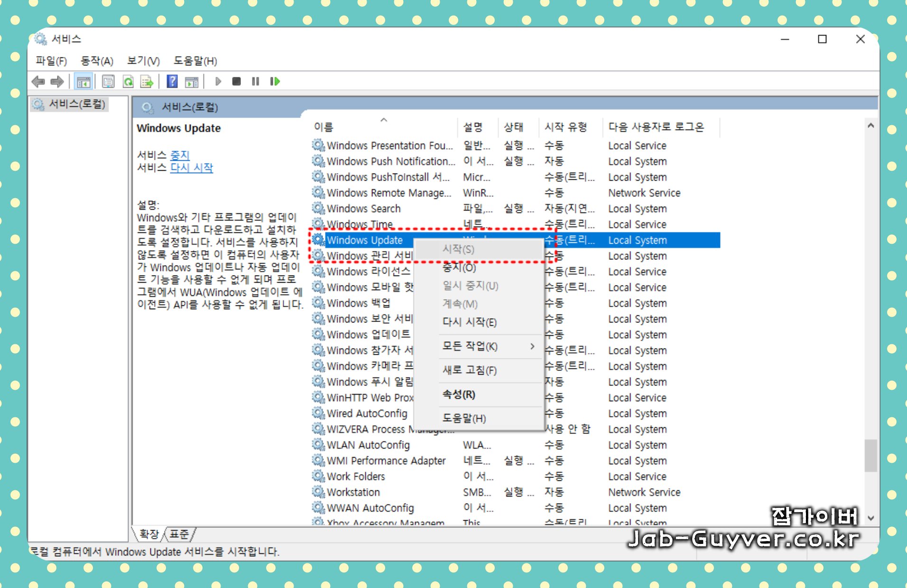
Task: Click the scrollbar up arrow
Action: point(870,126)
